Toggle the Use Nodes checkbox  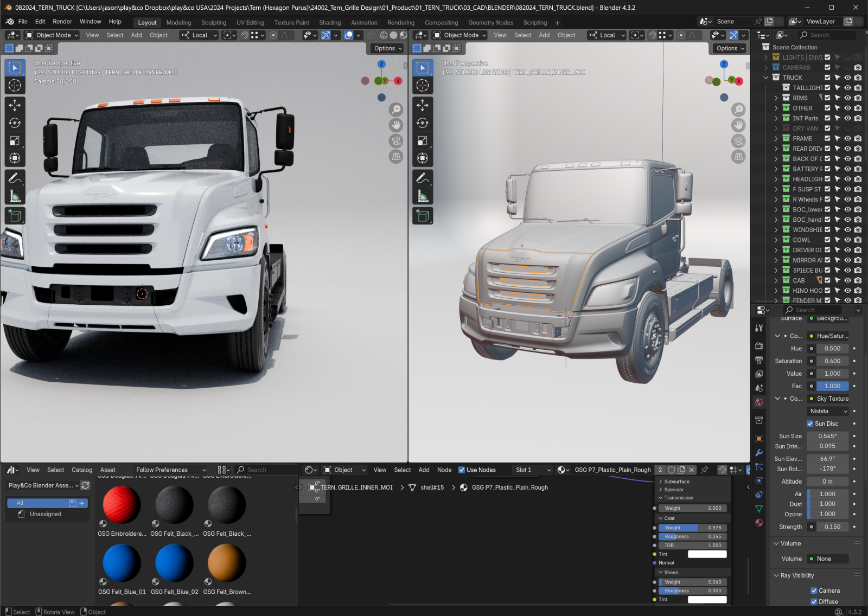pyautogui.click(x=462, y=470)
